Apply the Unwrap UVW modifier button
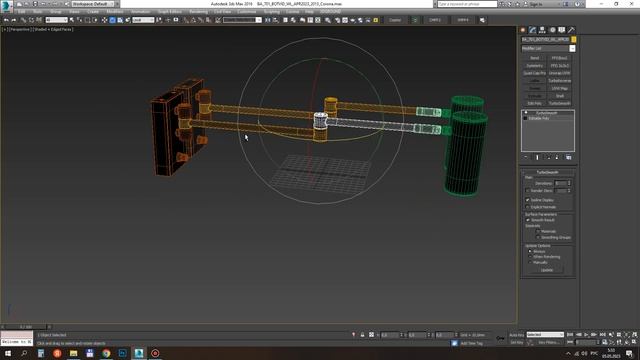The width and height of the screenshot is (640, 360). pyautogui.click(x=560, y=73)
